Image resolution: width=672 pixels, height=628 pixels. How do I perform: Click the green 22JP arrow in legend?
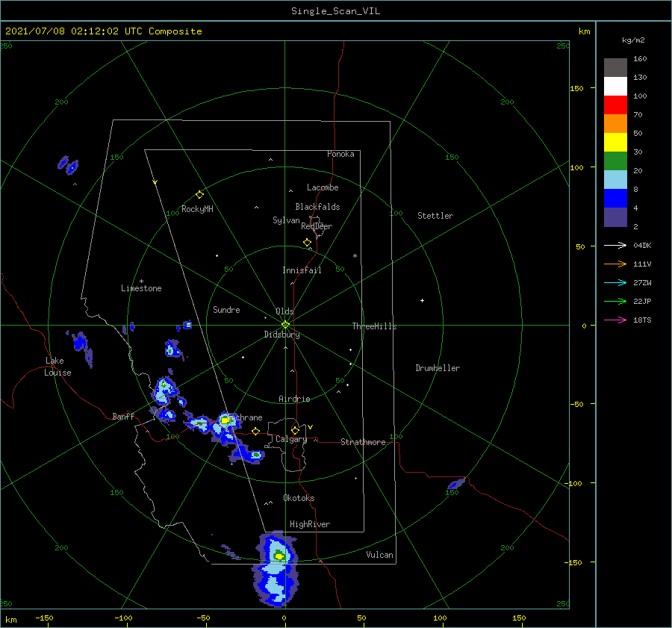[615, 302]
